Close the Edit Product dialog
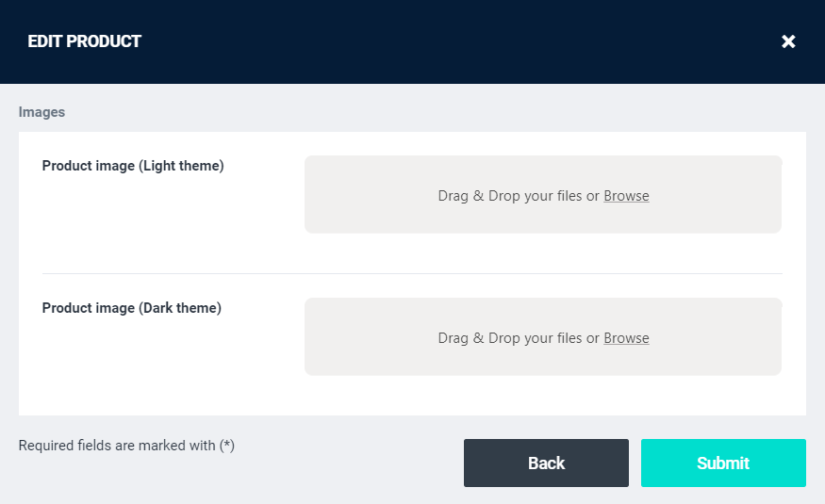 [788, 41]
